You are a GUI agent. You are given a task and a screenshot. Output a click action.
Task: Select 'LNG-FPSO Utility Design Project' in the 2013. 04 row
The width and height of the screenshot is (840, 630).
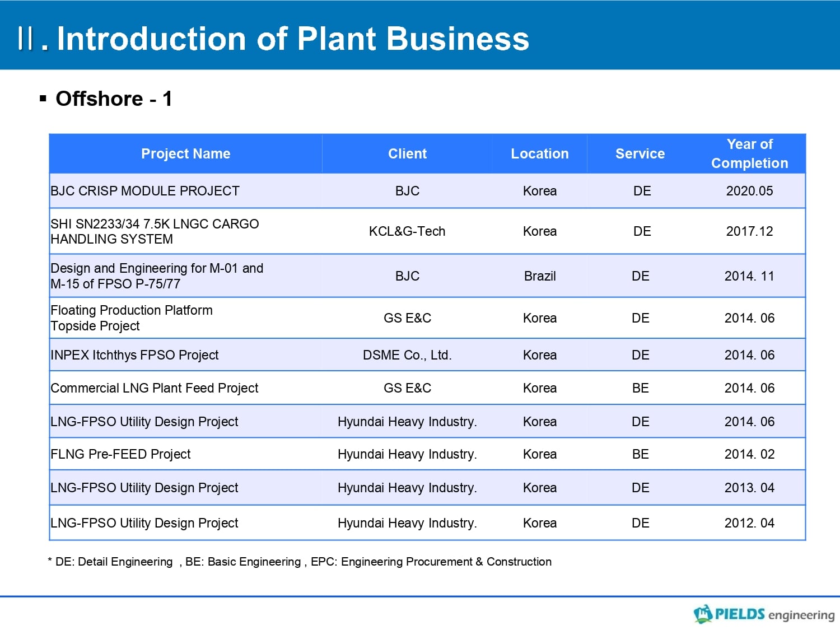tap(144, 488)
